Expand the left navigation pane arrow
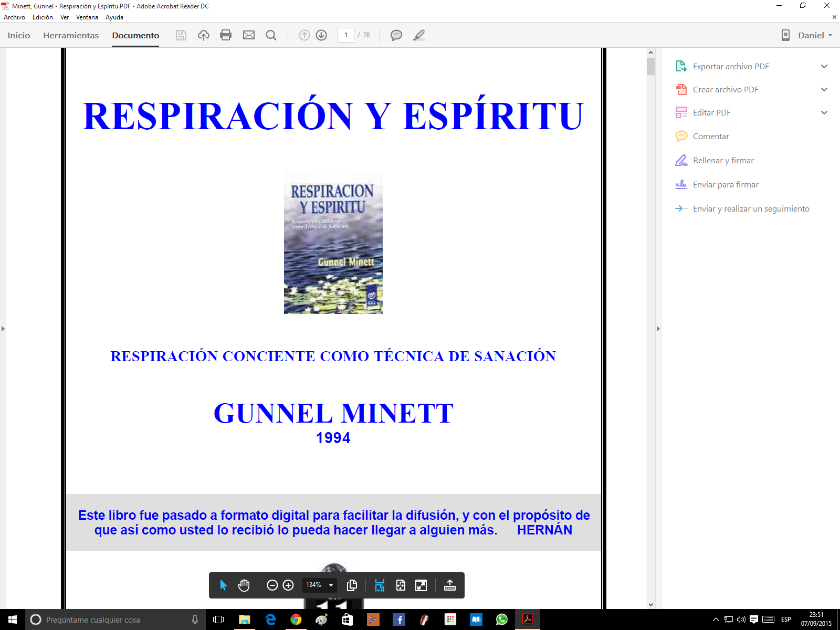The image size is (840, 630). click(3, 329)
